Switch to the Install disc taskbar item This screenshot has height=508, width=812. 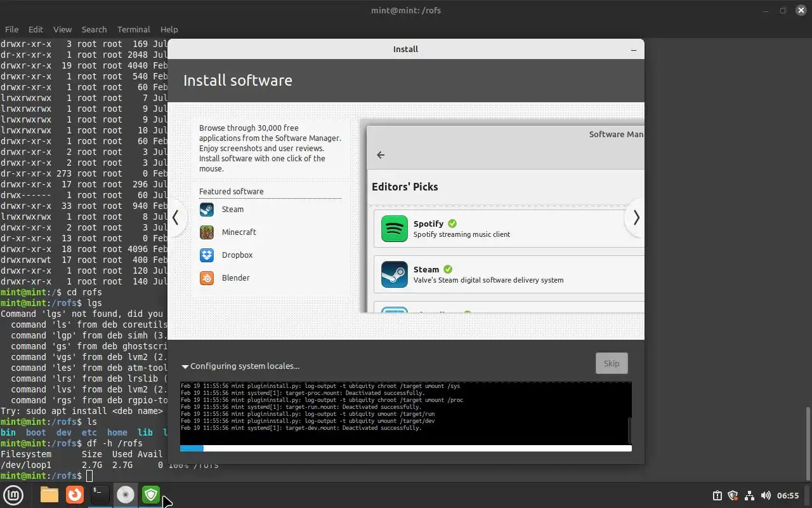126,495
